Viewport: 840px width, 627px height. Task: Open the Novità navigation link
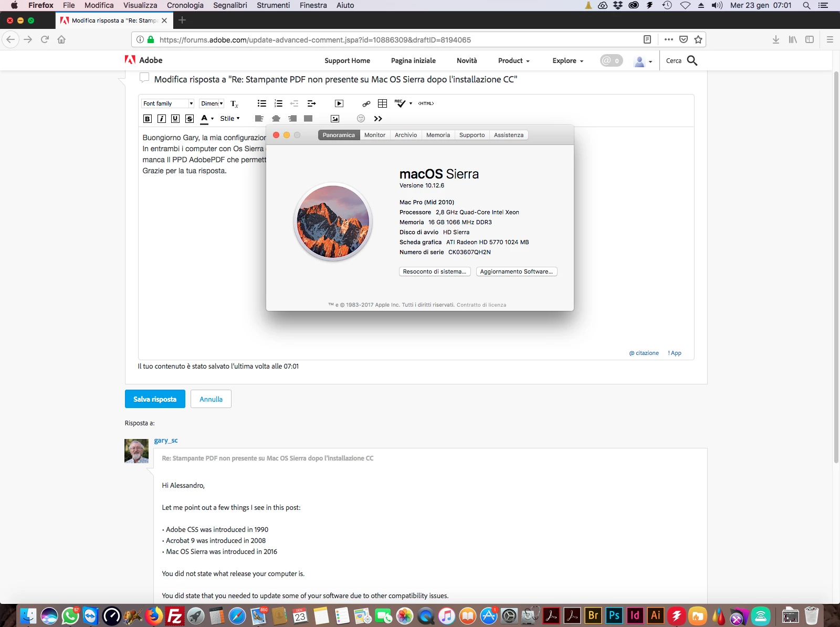click(x=467, y=61)
